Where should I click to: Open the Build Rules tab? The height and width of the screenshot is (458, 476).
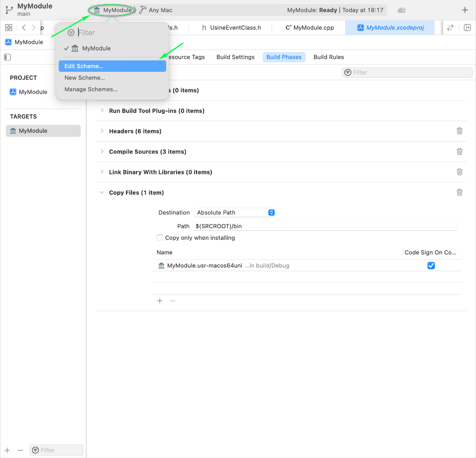(328, 57)
